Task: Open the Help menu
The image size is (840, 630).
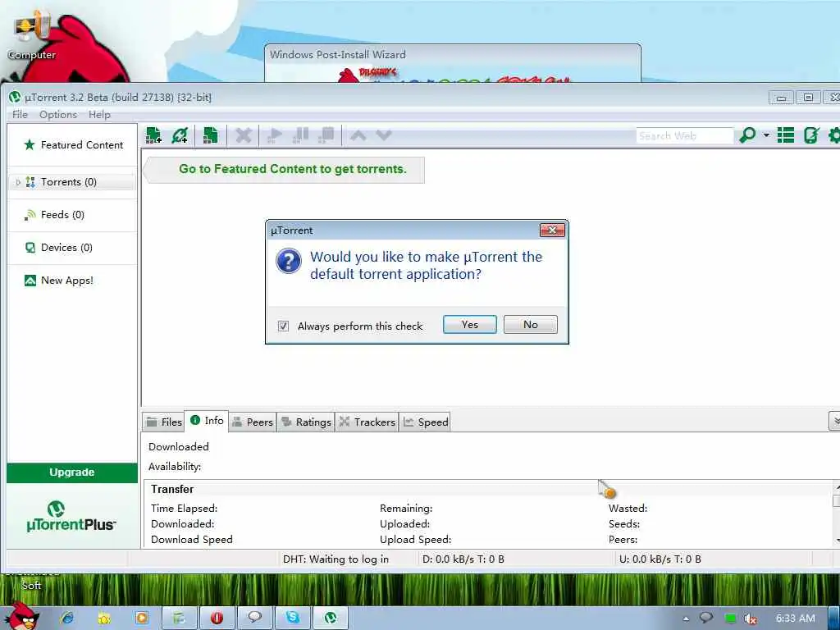Action: (99, 115)
